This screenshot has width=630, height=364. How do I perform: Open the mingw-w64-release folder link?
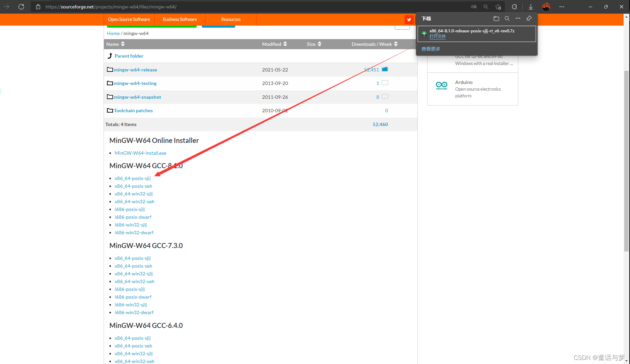(135, 70)
